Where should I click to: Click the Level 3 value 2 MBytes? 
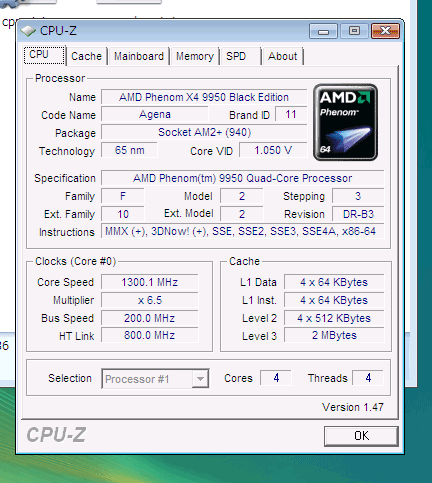(x=334, y=335)
